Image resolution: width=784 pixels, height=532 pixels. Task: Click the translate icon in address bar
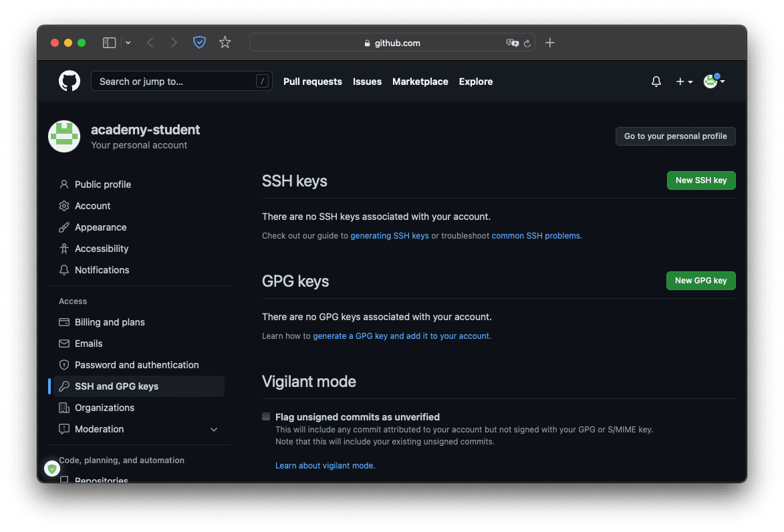(512, 43)
